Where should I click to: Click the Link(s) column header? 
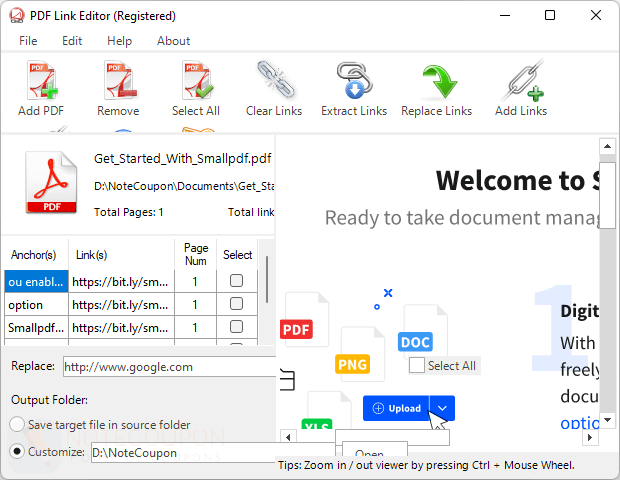121,255
